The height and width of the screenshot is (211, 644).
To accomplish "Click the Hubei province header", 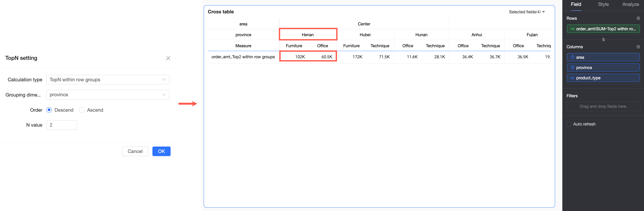I will pos(365,35).
